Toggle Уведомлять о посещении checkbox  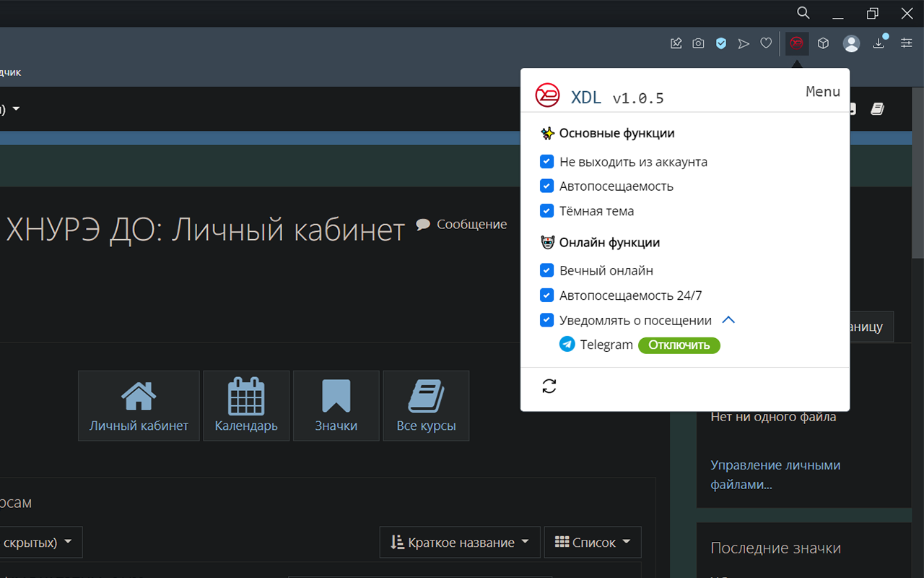[x=547, y=319]
